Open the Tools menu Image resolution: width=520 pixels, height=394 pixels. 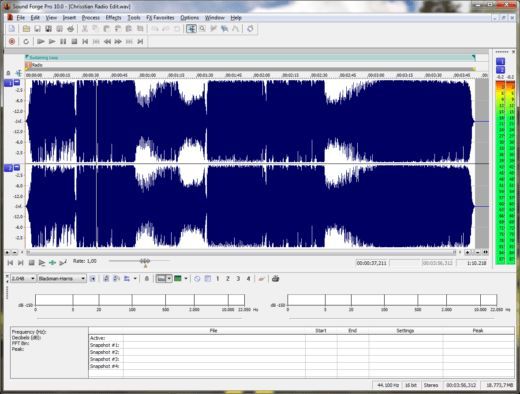(134, 18)
